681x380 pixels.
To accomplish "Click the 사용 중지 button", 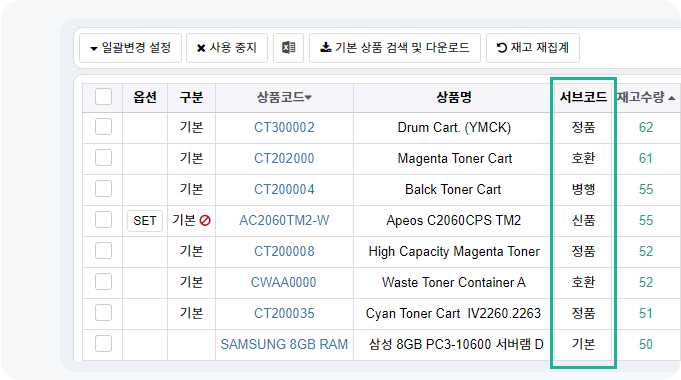I will (227, 48).
